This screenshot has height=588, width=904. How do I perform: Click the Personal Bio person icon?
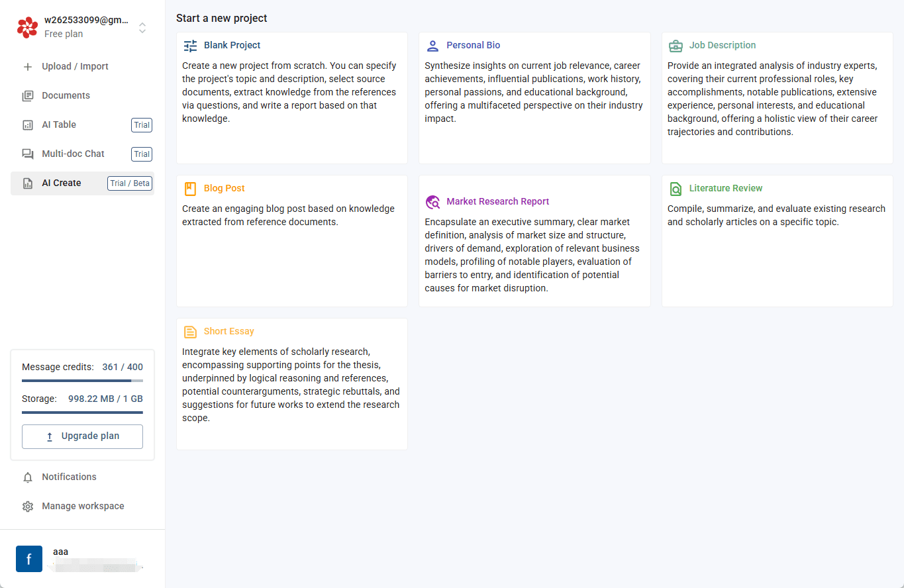432,46
